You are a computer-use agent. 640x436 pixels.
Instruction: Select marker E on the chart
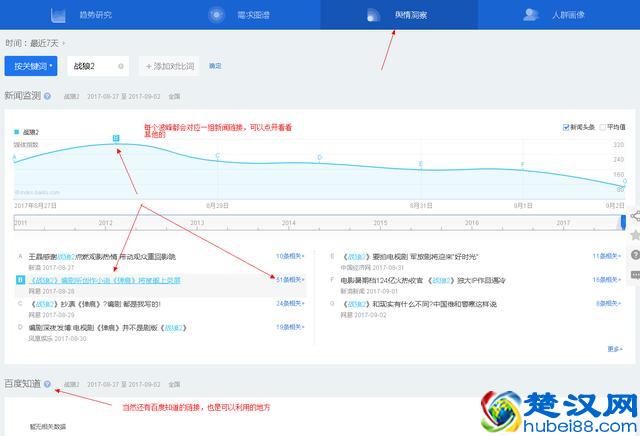tap(421, 164)
